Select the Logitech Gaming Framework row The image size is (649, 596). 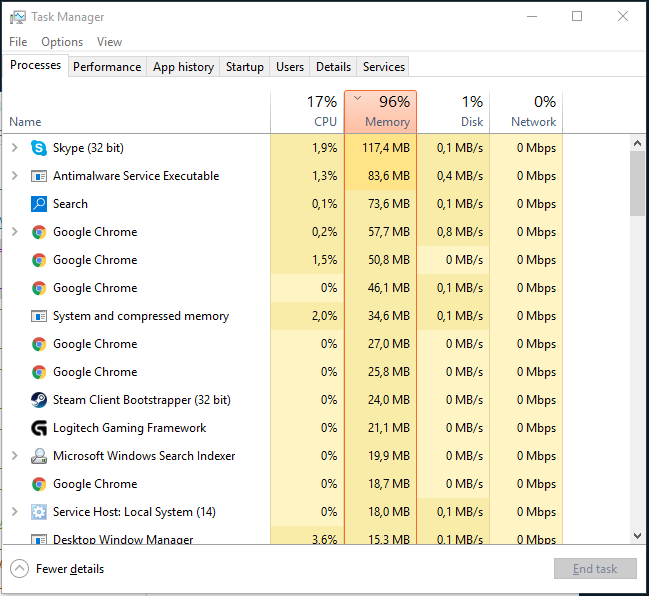point(282,428)
